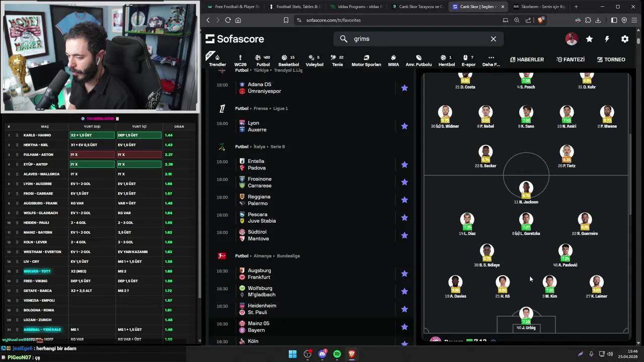Click the search magnifier icon
This screenshot has height=362, width=644.
(x=344, y=39)
